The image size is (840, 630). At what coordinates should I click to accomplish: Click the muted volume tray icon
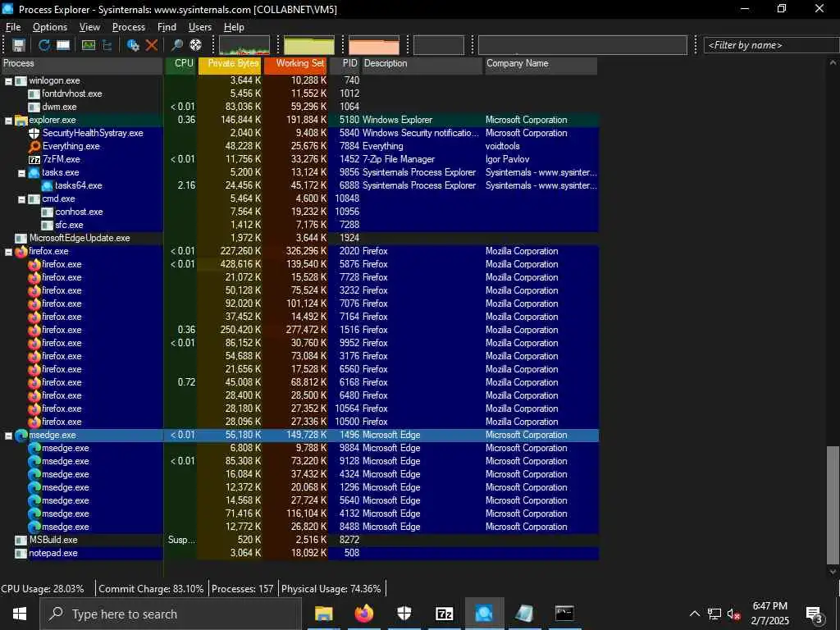click(x=734, y=614)
